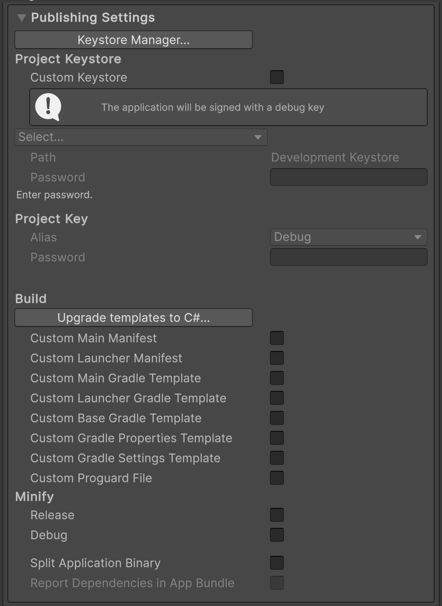Enable the Custom Keystore checkbox

point(277,77)
